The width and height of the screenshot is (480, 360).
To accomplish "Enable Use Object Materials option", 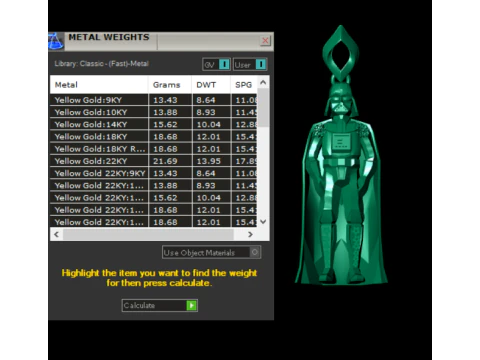I will pyautogui.click(x=211, y=252).
